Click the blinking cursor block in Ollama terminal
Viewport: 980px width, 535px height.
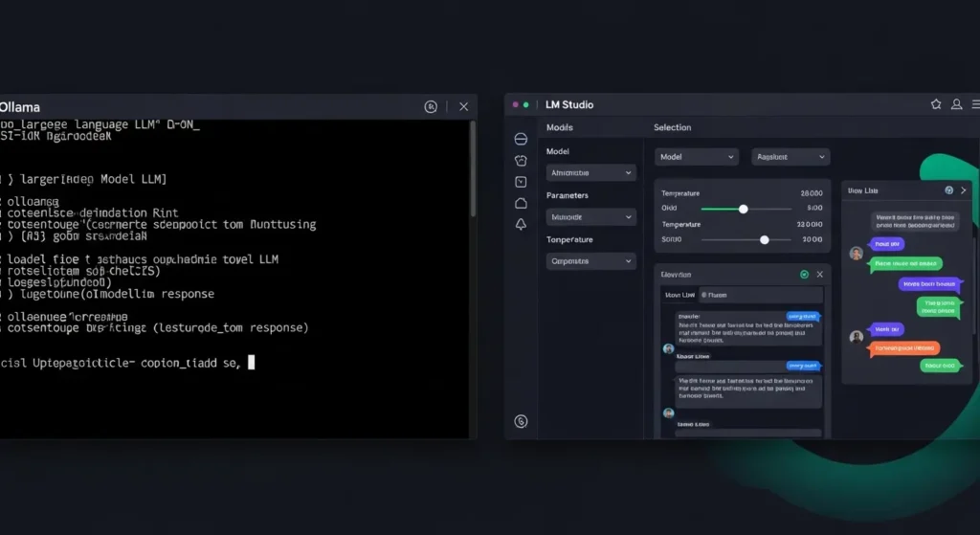[252, 363]
